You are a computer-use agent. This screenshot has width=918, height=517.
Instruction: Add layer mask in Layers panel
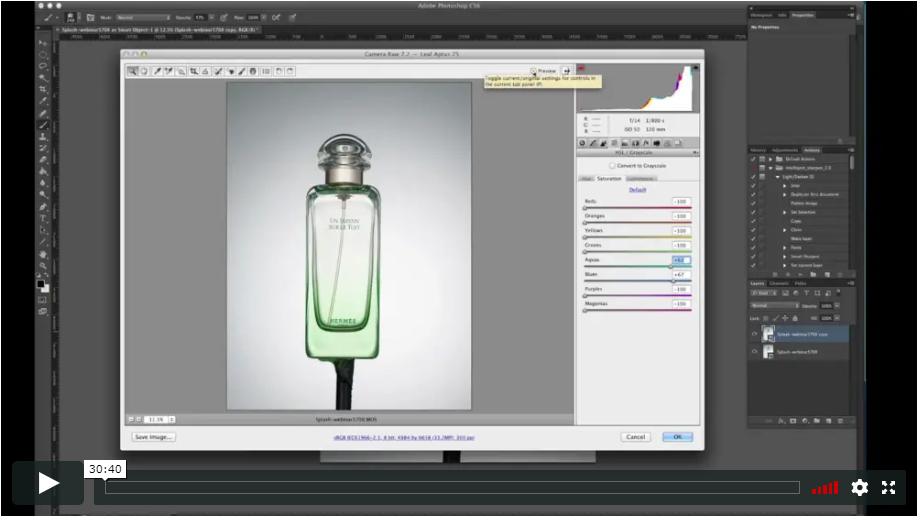tap(793, 421)
